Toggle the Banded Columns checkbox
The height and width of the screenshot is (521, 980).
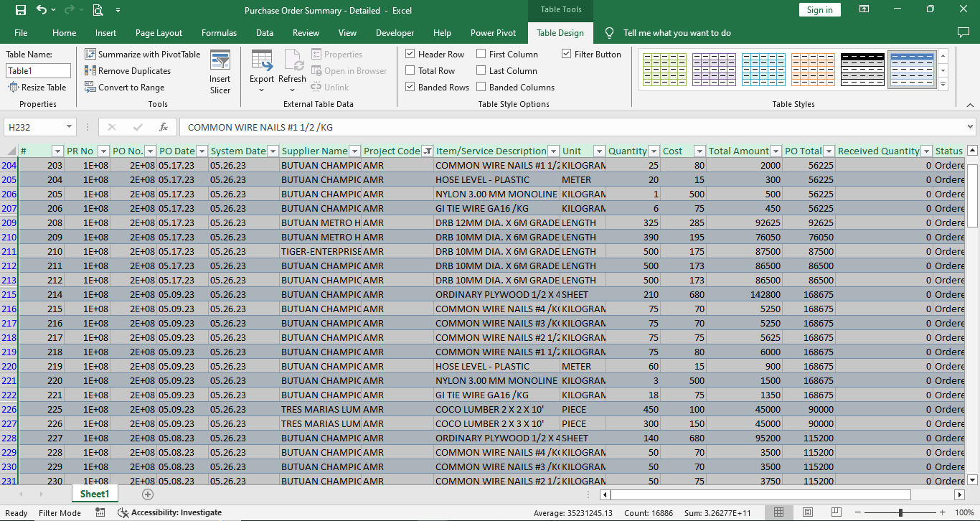(481, 88)
